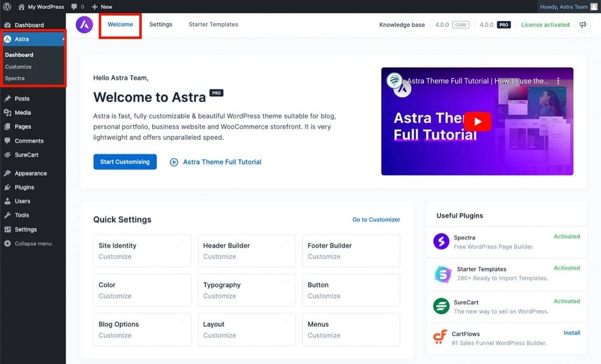Switch to the Settings tab
This screenshot has height=364, width=601.
pos(160,25)
